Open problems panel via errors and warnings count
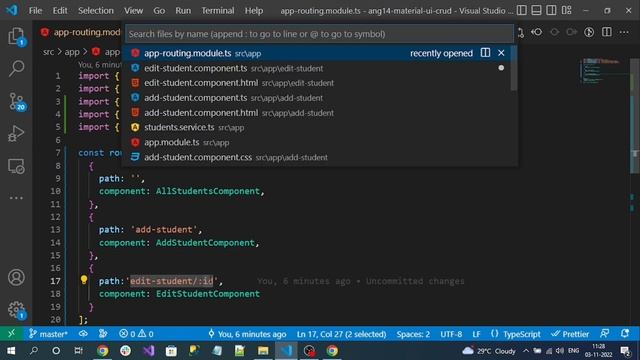This screenshot has height=360, width=640. coord(136,334)
